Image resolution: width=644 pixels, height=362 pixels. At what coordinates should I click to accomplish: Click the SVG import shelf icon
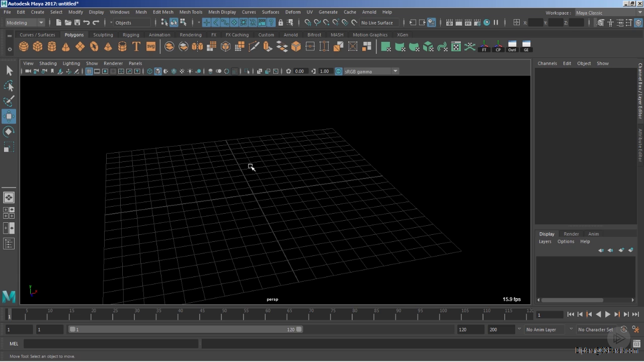151,47
